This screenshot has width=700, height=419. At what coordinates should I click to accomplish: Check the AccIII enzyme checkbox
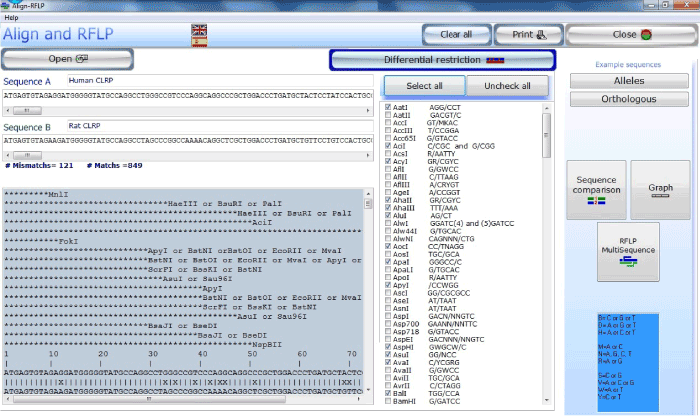(x=388, y=130)
